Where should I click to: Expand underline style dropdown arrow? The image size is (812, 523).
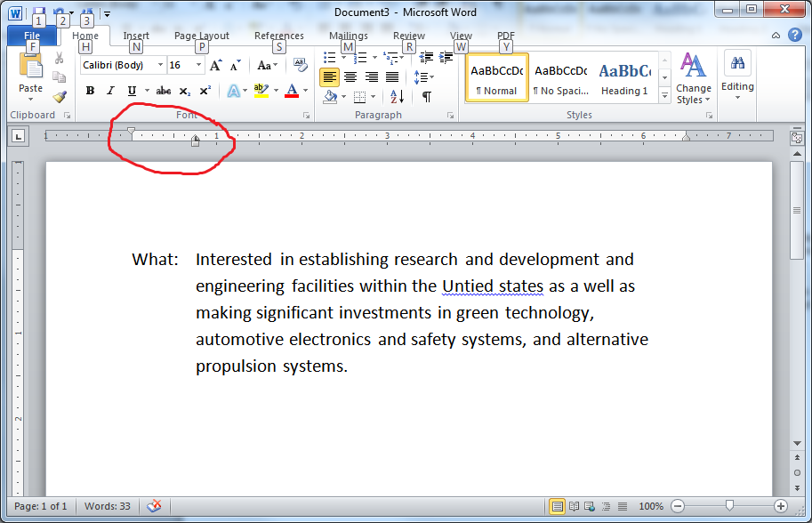[x=147, y=91]
